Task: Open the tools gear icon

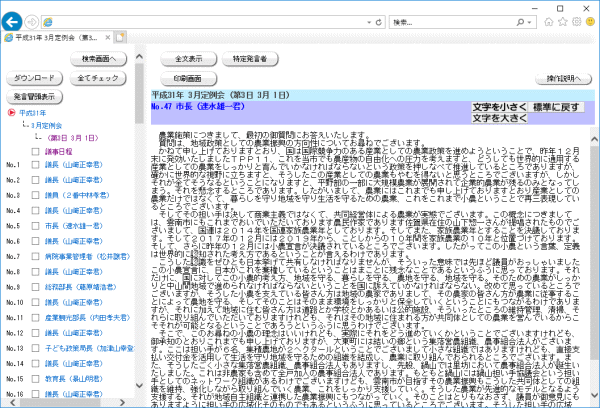Action: (x=577, y=22)
